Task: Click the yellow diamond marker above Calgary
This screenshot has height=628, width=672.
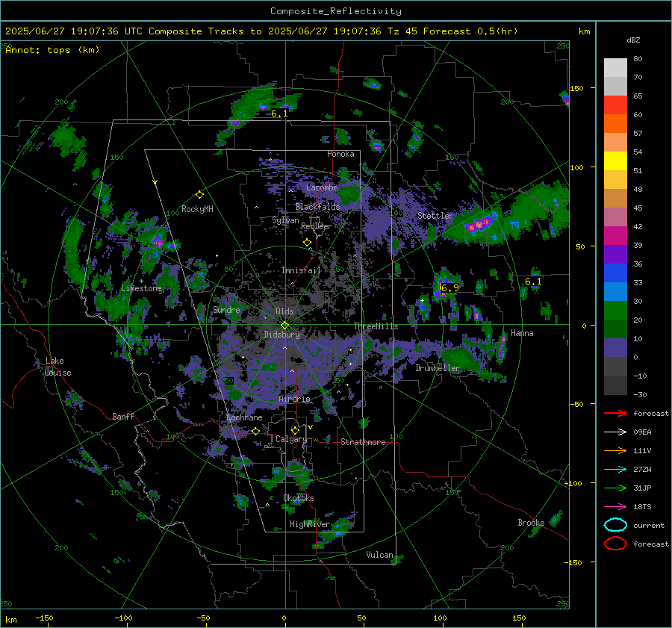Action: tap(295, 430)
